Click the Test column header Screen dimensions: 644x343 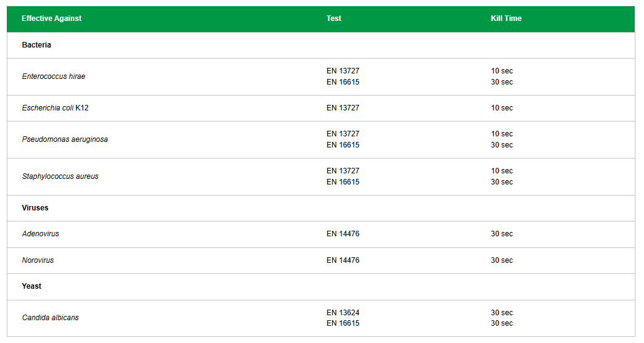tap(333, 19)
